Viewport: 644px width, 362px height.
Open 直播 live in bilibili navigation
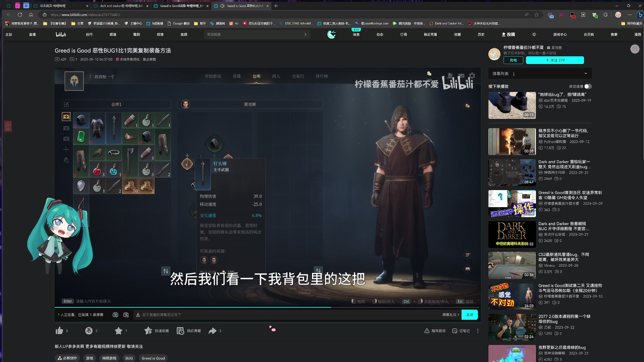click(x=32, y=35)
